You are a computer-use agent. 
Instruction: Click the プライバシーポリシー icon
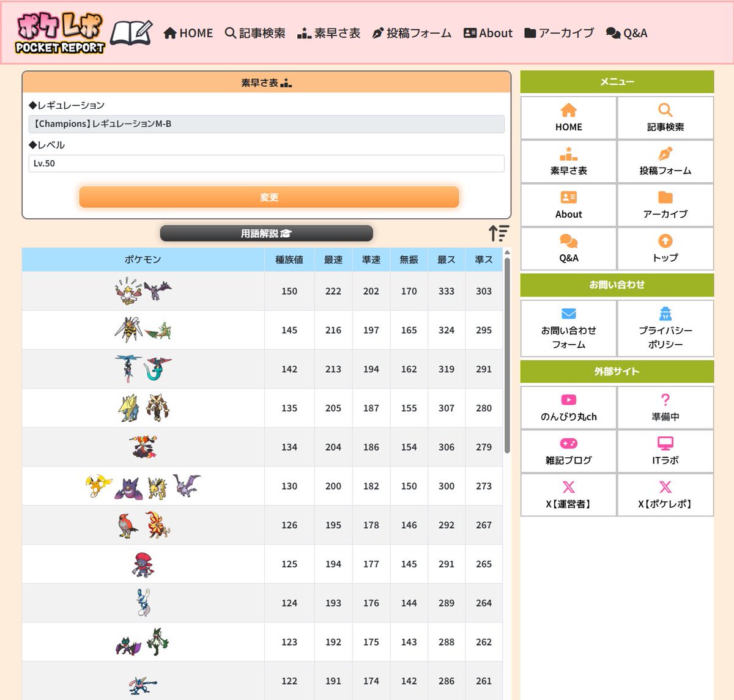pyautogui.click(x=665, y=314)
